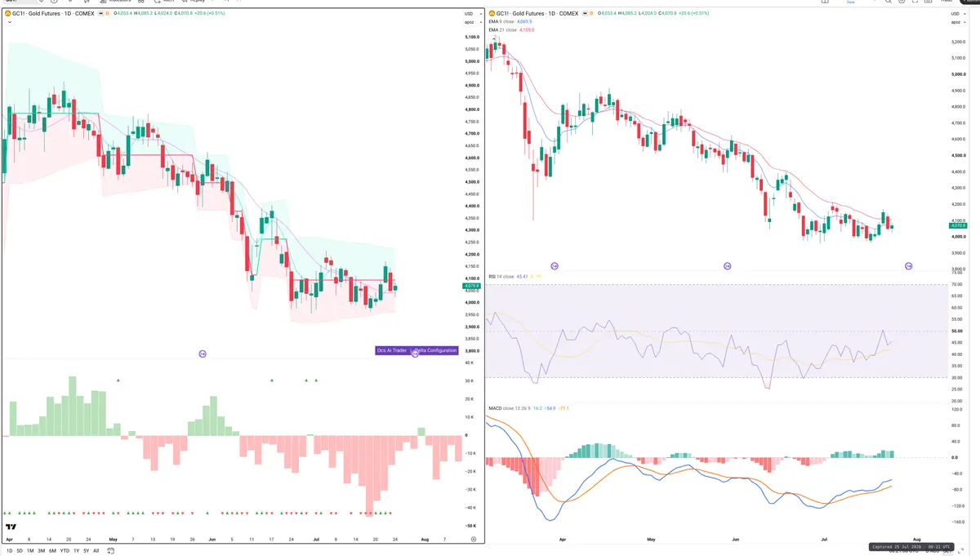This screenshot has height=556, width=980.
Task: Click the -160.0 level on the MACD axis
Action: (958, 521)
